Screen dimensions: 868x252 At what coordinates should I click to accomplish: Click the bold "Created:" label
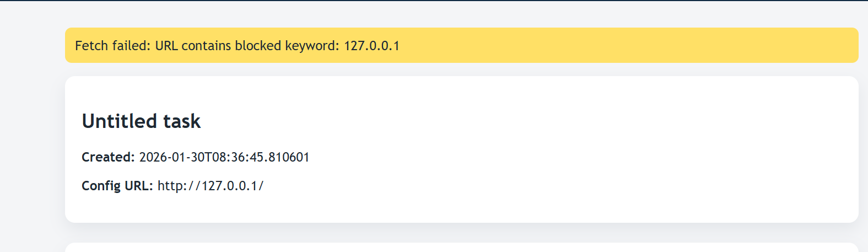coord(108,157)
